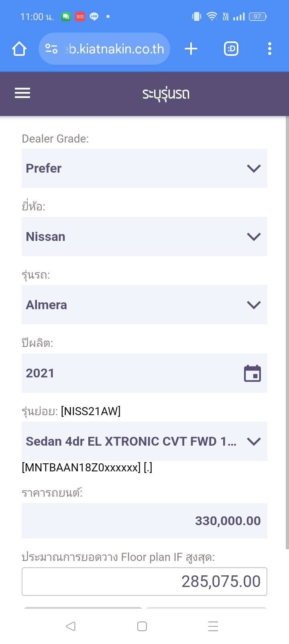Open a new browser tab with plus
The width and height of the screenshot is (289, 644).
click(x=191, y=49)
